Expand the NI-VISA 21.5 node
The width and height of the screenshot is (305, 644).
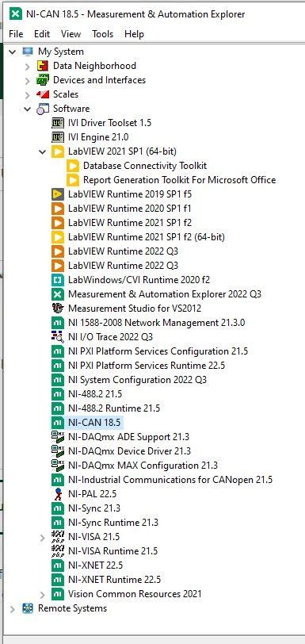coord(42,537)
